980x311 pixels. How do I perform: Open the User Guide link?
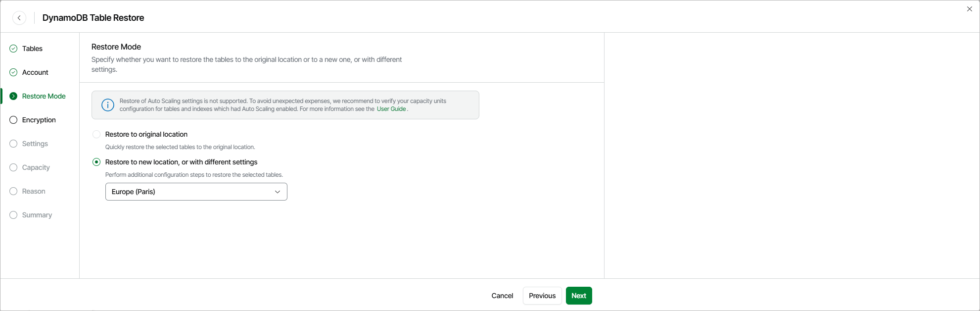point(391,109)
